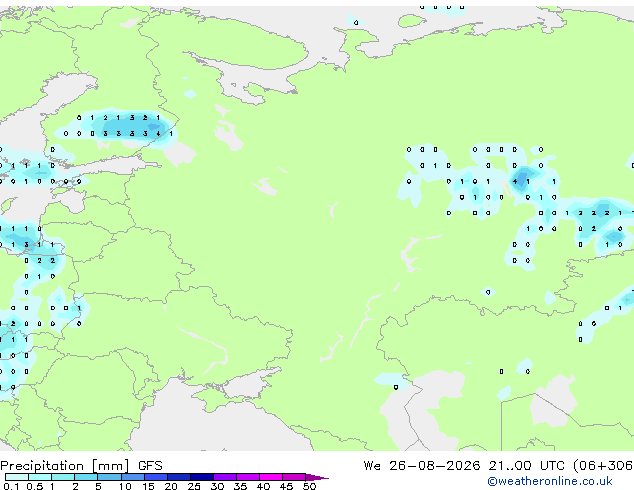Click the 0.1 mm legend color box
The height and width of the screenshot is (490, 634).
[x=17, y=477]
